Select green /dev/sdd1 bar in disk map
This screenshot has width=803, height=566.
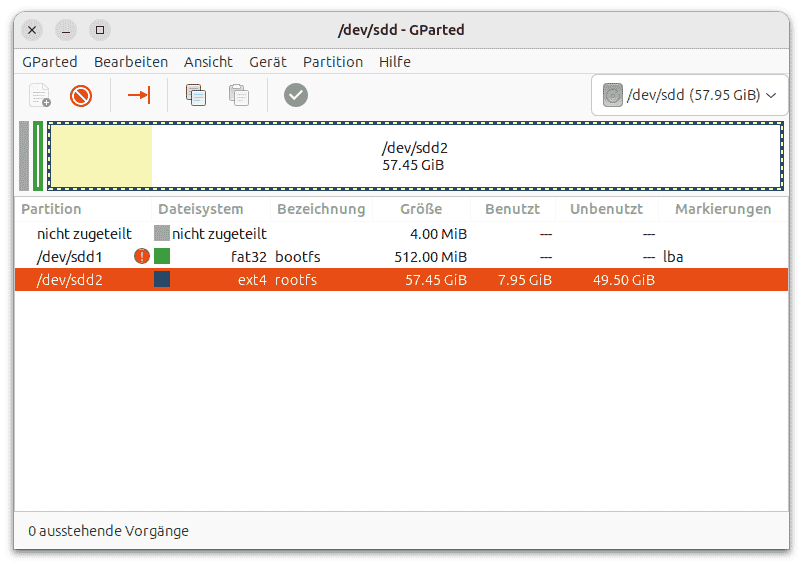click(38, 156)
